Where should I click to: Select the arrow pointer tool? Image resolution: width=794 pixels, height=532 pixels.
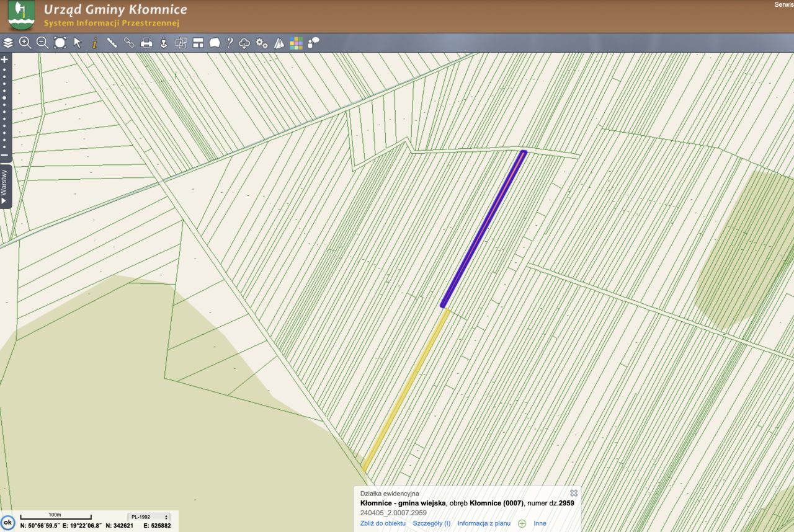[x=78, y=43]
